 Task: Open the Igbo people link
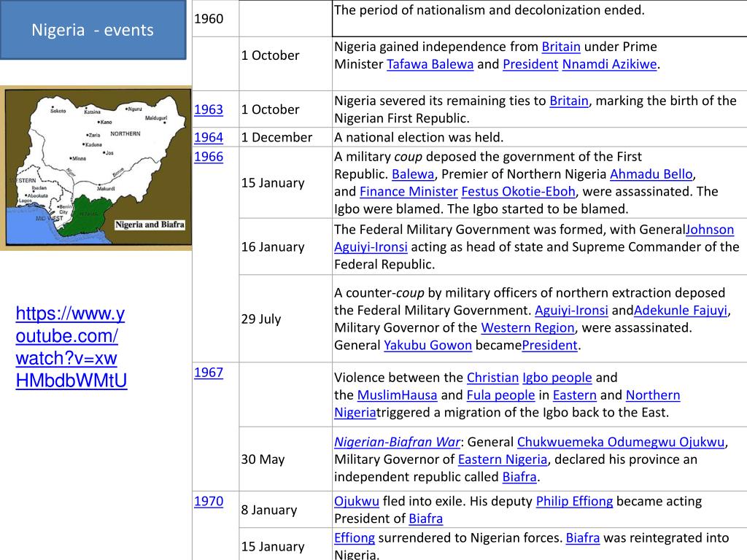point(557,378)
